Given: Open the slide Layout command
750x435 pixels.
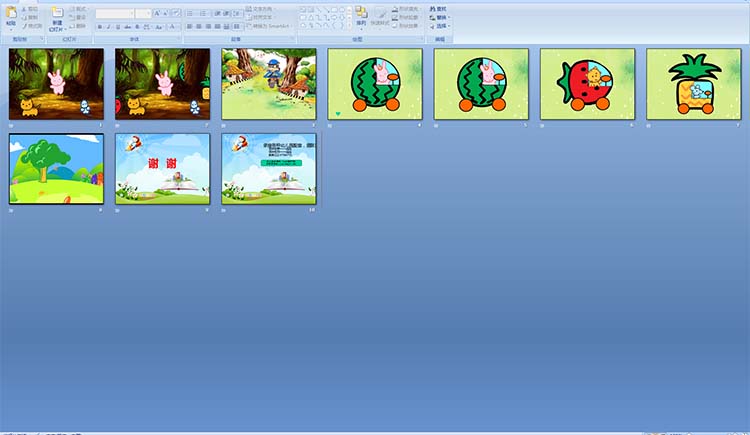Looking at the screenshot, I should coord(79,9).
